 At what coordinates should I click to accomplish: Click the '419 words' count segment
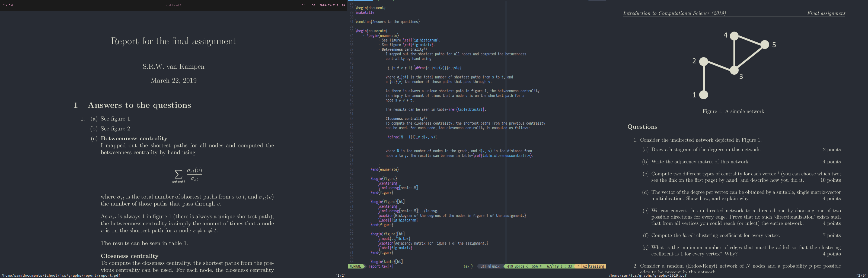point(516,266)
